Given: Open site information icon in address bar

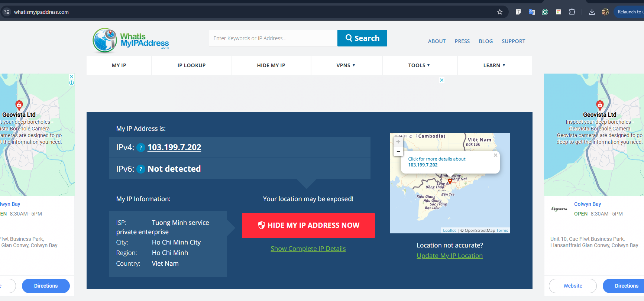Looking at the screenshot, I should click(7, 12).
